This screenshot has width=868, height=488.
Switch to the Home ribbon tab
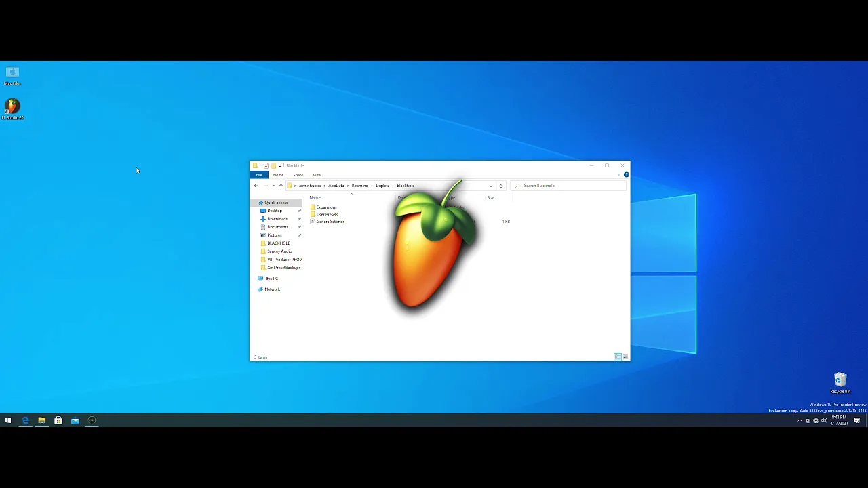point(278,175)
